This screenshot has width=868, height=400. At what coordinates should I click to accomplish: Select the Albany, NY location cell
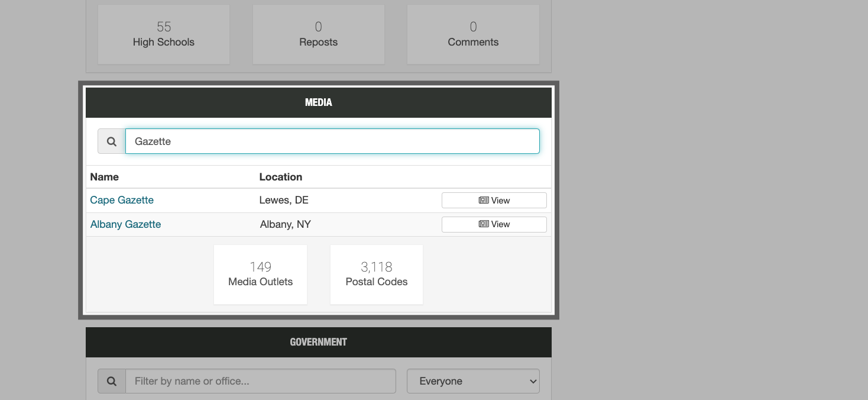[x=285, y=224]
